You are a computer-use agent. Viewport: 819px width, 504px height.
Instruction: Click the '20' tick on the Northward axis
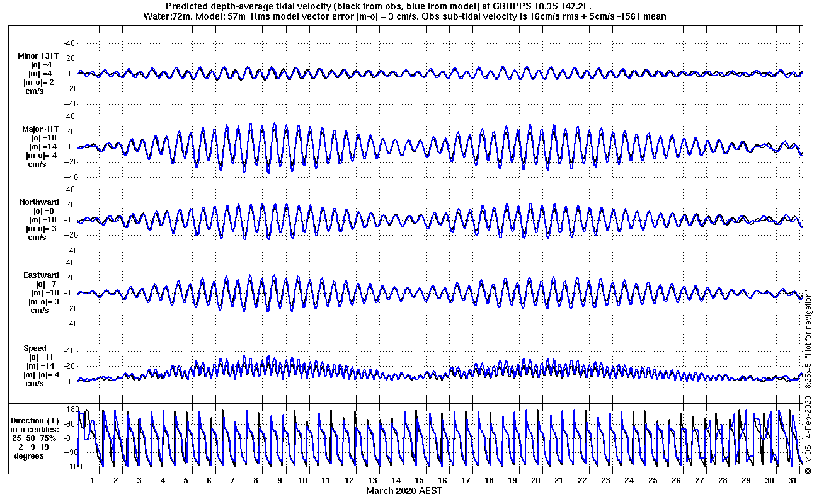click(x=71, y=205)
